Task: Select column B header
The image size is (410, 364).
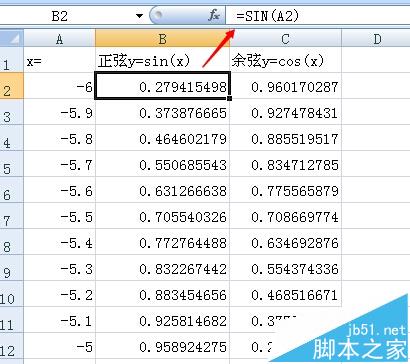Action: coord(162,38)
